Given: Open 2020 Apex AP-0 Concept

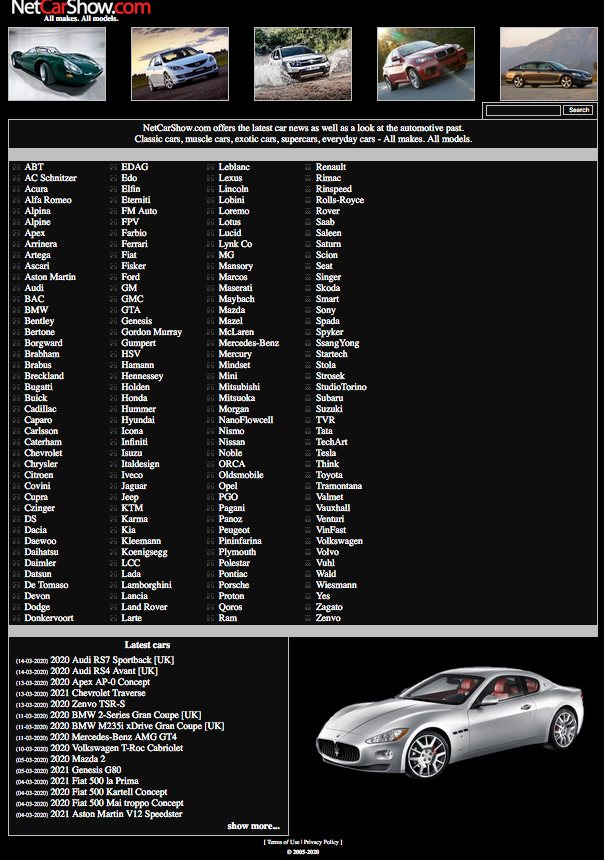Looking at the screenshot, I should [x=100, y=682].
